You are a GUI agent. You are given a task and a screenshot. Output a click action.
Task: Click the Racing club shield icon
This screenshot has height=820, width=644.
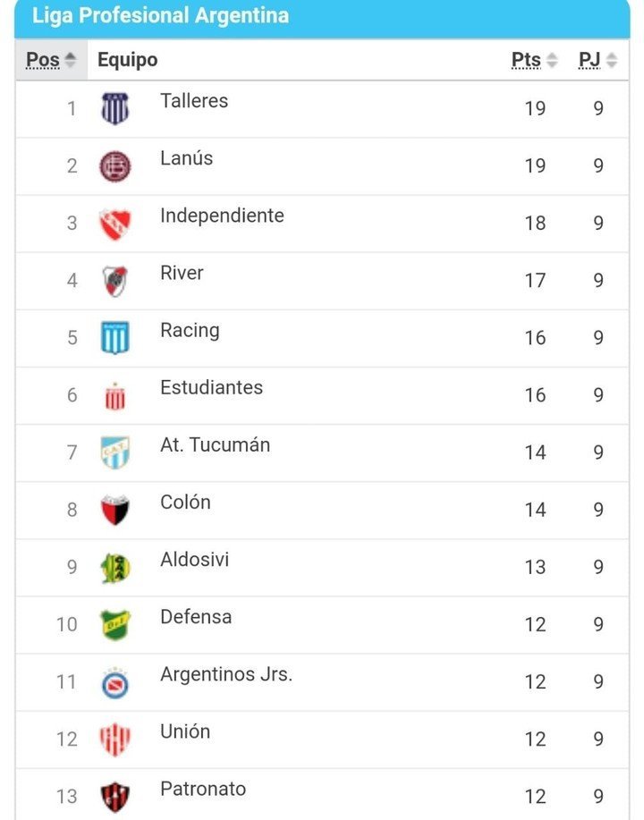pos(114,338)
